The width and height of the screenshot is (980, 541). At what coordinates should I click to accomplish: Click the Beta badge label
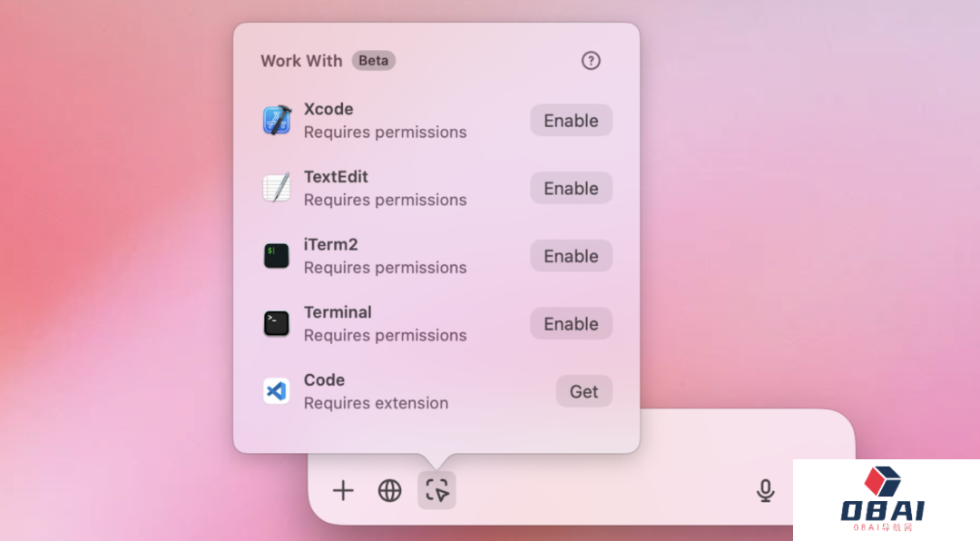(x=373, y=61)
